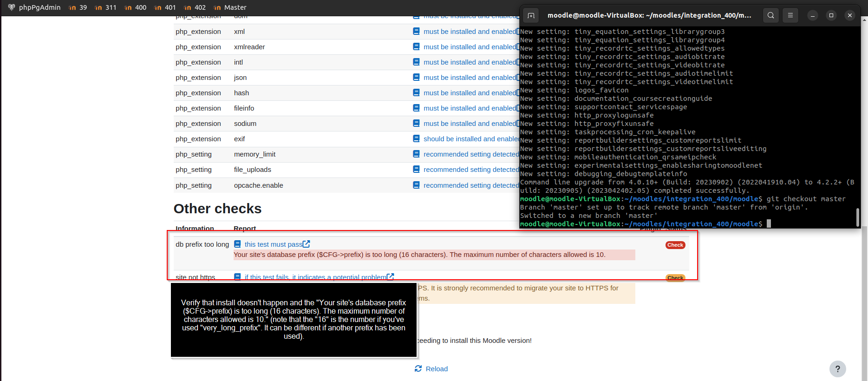This screenshot has height=381, width=868.
Task: Open the 402 bookmark in the top bar
Action: (x=195, y=7)
